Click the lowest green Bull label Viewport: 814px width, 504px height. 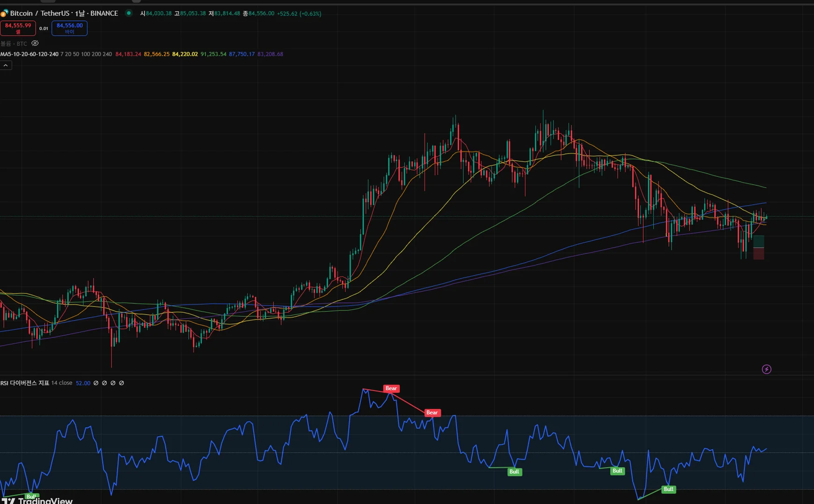(x=668, y=489)
